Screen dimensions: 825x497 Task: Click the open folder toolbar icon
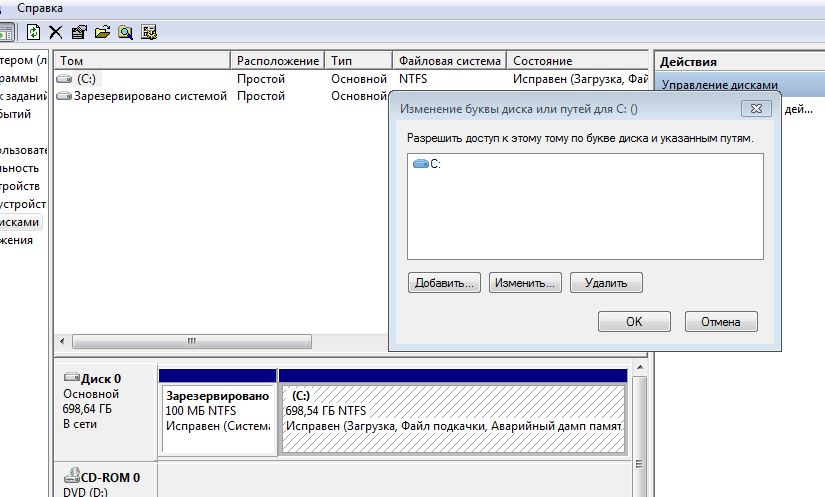pos(102,32)
